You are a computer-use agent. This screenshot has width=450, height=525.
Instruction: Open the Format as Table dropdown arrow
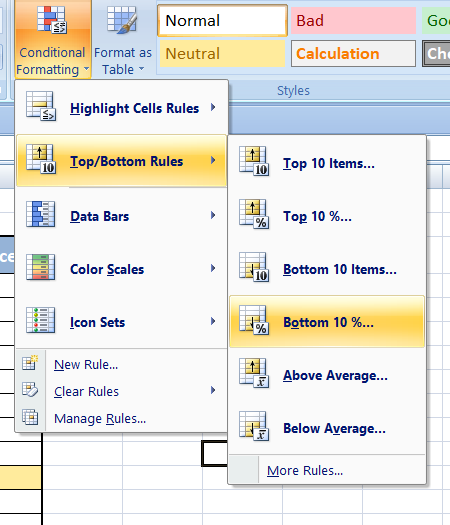142,69
